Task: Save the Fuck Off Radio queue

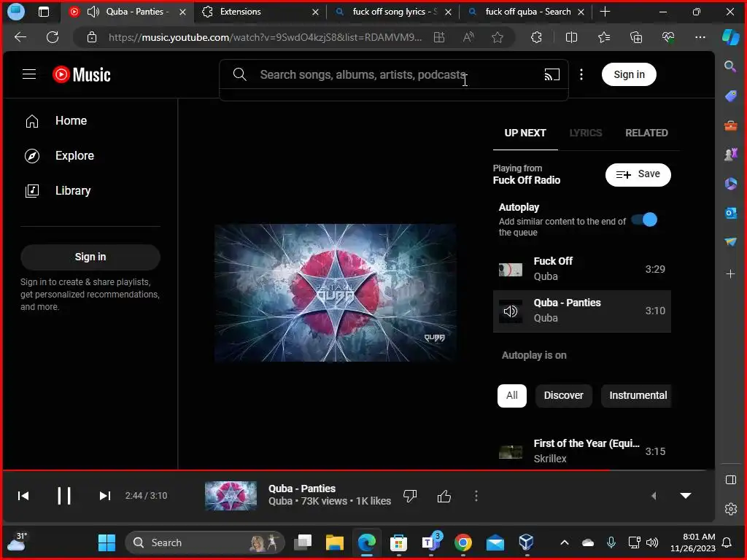Action: [x=638, y=175]
